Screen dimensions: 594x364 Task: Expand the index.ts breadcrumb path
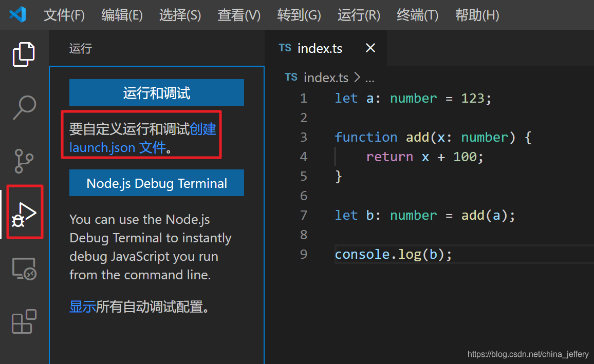tap(326, 78)
